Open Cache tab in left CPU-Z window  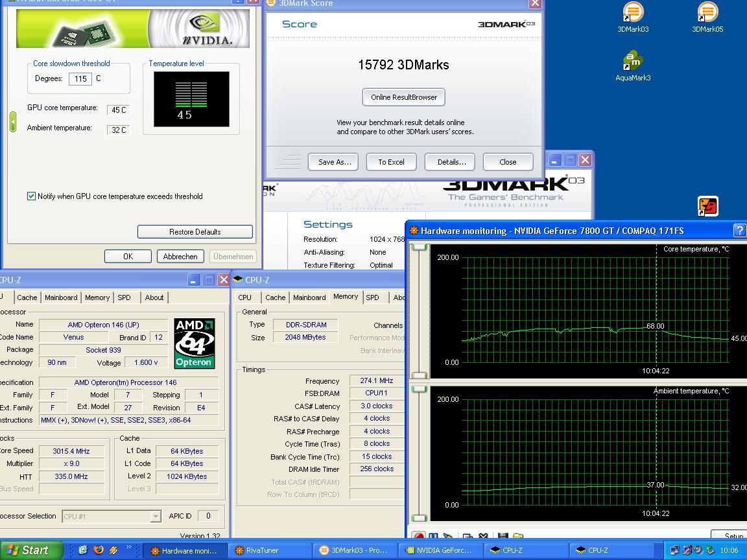click(27, 297)
